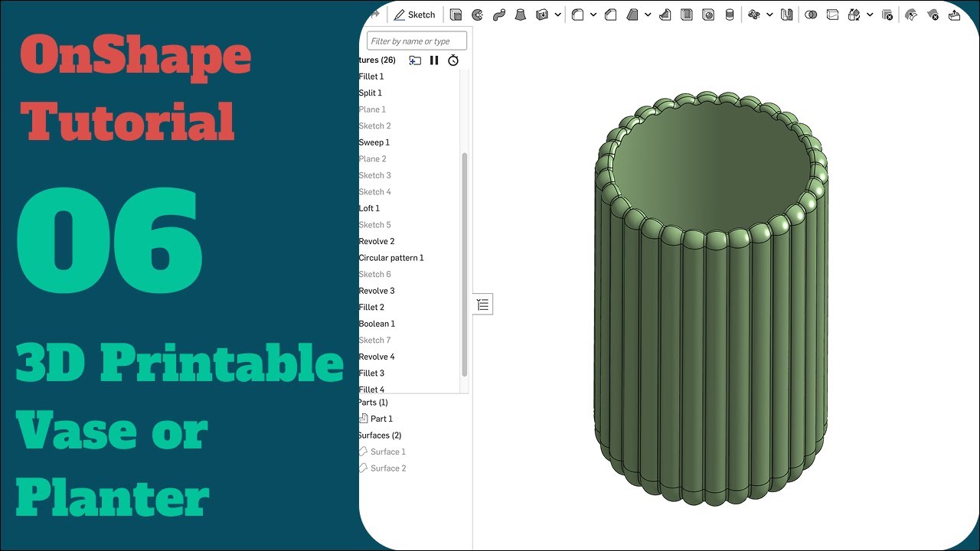Select Sketch 6 feature
The image size is (980, 551).
374,274
